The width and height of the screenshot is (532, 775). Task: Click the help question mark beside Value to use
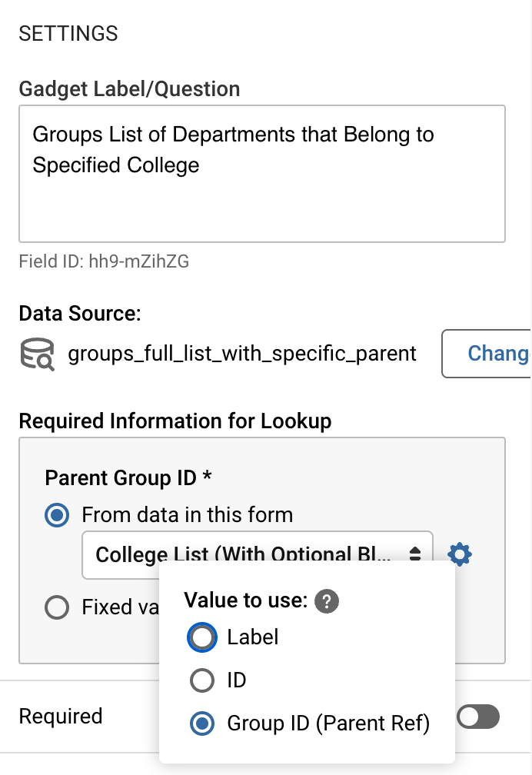click(x=328, y=602)
